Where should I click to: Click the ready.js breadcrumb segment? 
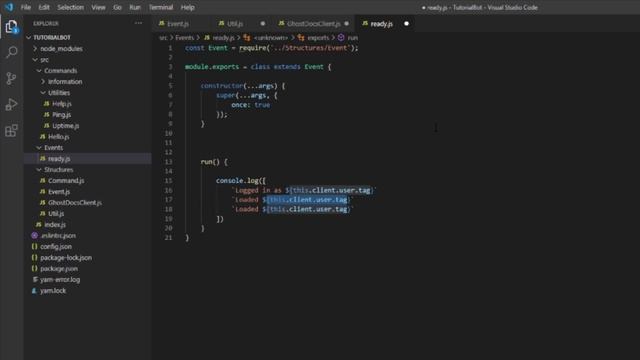pyautogui.click(x=223, y=38)
